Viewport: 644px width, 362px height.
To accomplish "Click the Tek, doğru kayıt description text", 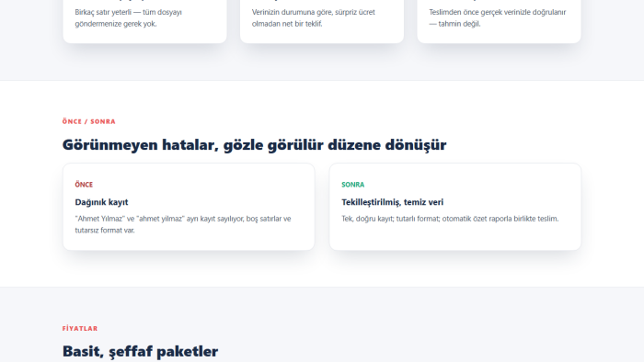I will point(450,219).
